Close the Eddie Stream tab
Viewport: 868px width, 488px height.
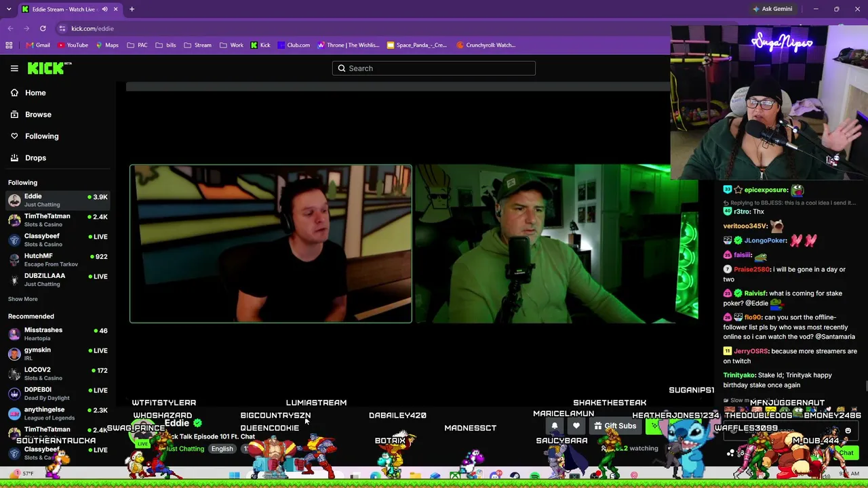[x=115, y=9]
